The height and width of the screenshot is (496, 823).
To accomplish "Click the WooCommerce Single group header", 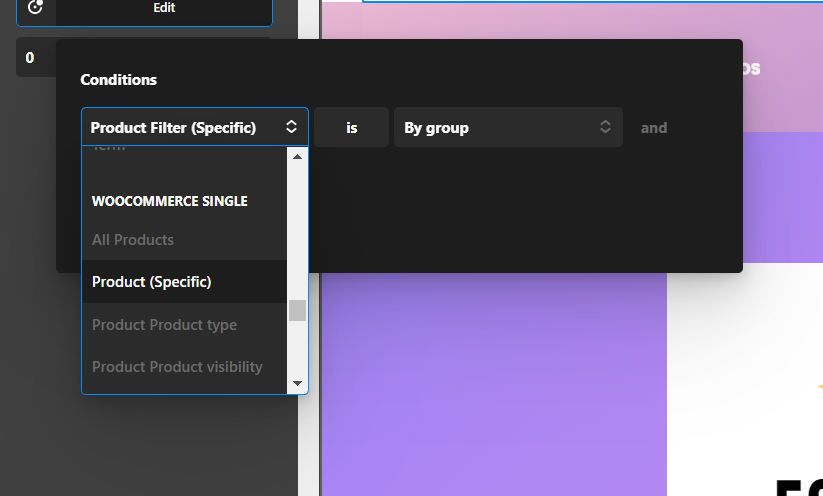I will (x=169, y=201).
